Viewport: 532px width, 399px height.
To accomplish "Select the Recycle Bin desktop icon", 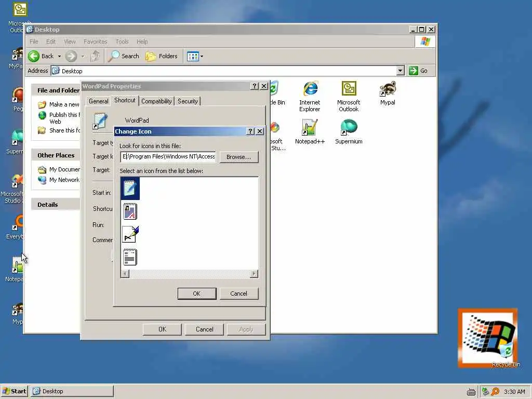I will (x=506, y=355).
